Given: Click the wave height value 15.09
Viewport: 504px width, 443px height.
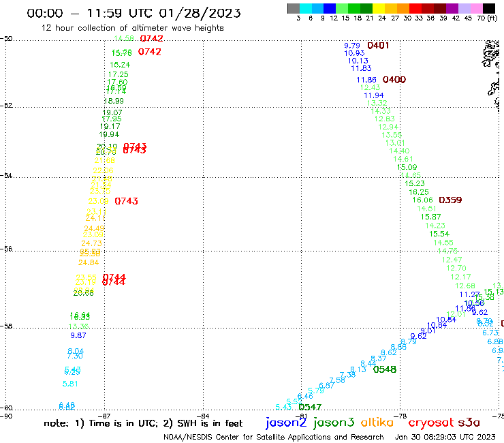Looking at the screenshot, I should pos(407,167).
